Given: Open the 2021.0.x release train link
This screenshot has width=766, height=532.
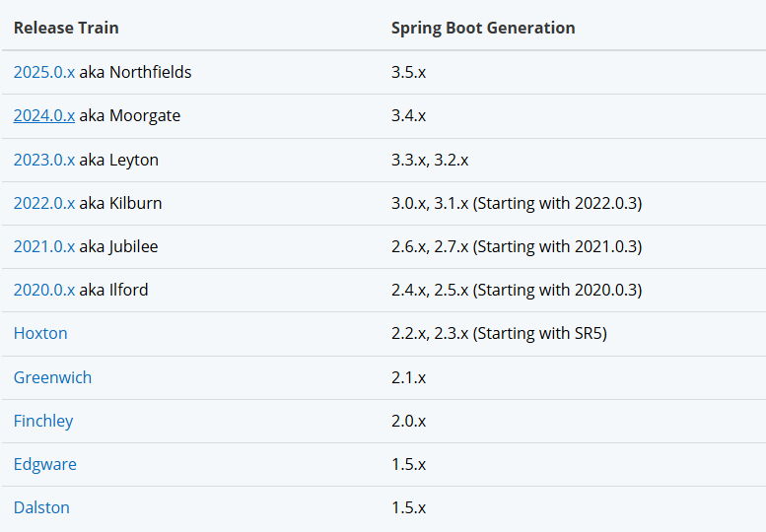Looking at the screenshot, I should 44,246.
